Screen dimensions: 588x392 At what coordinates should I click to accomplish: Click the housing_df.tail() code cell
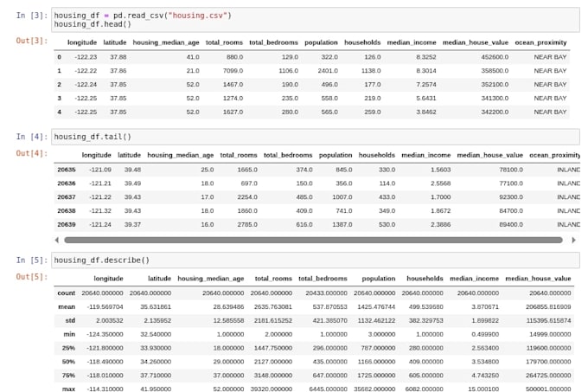point(316,137)
